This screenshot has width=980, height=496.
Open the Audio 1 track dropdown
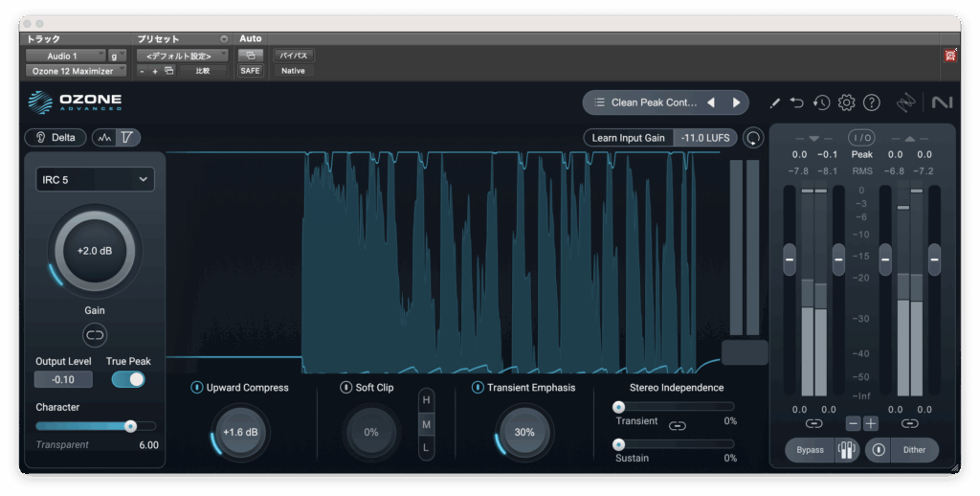(66, 56)
